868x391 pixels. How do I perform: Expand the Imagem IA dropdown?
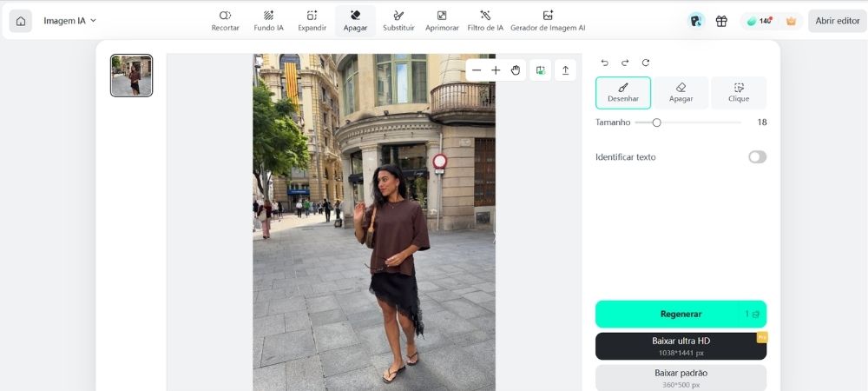(69, 21)
